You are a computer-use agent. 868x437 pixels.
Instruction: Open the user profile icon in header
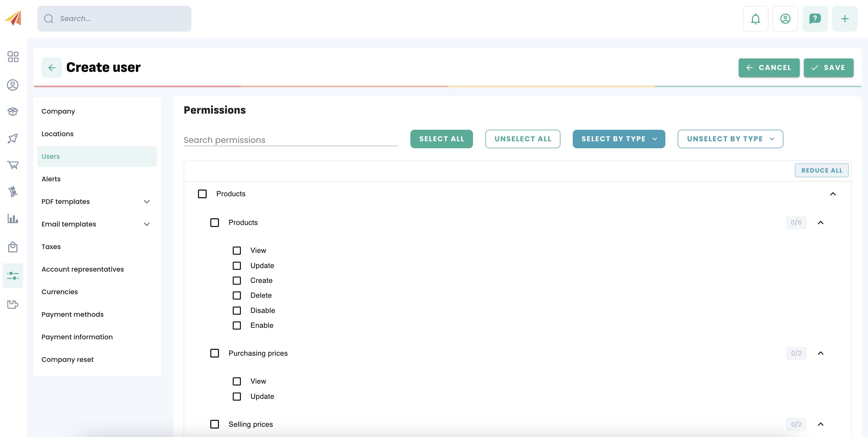[x=785, y=19]
